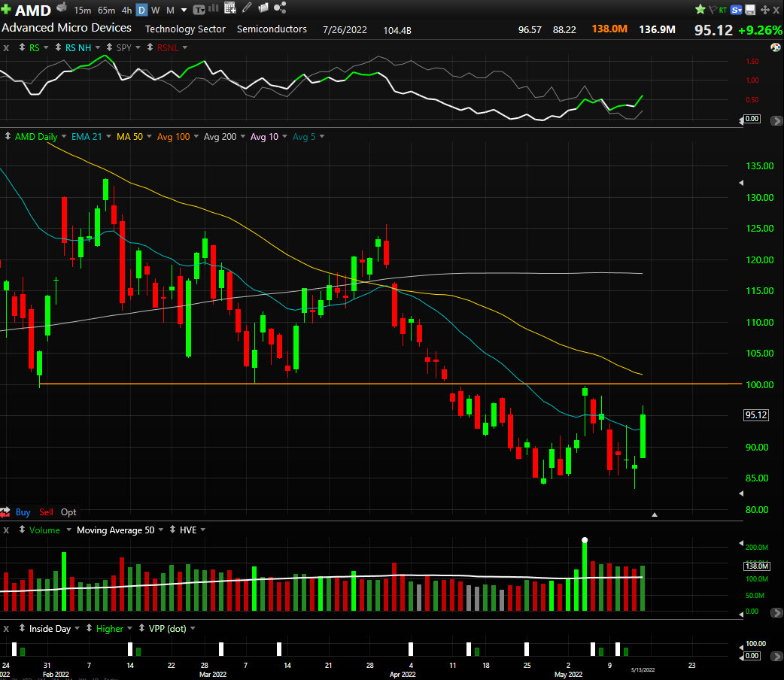Click the buy/sell swap arrows icon
784x680 pixels.
5,512
